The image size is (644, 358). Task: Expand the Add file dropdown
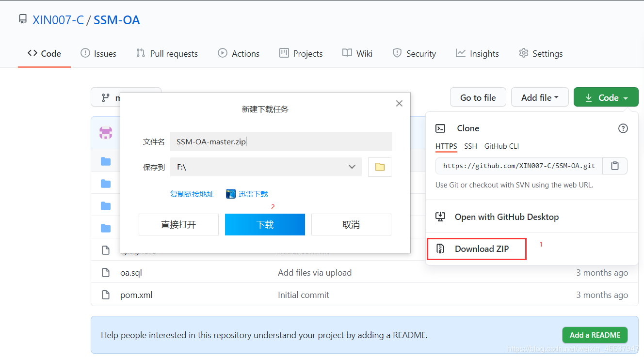point(540,97)
